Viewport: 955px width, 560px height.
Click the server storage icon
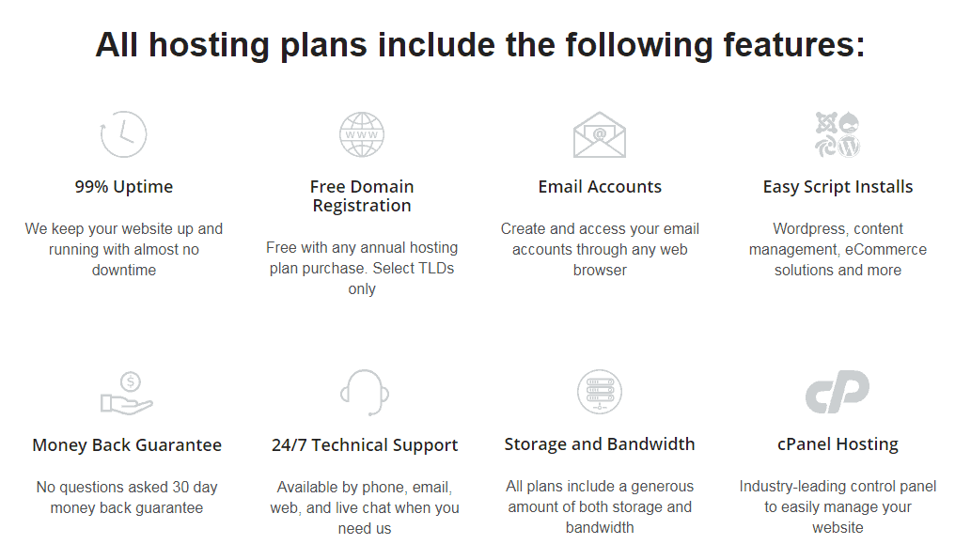600,392
